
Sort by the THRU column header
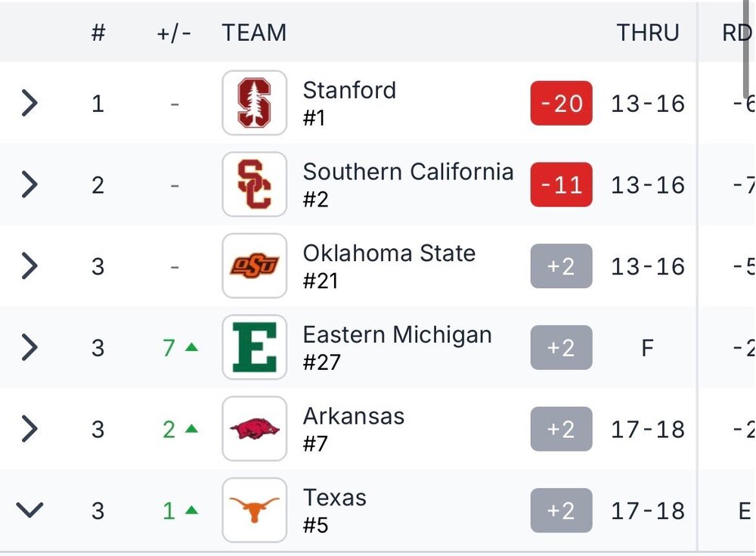[x=648, y=33]
